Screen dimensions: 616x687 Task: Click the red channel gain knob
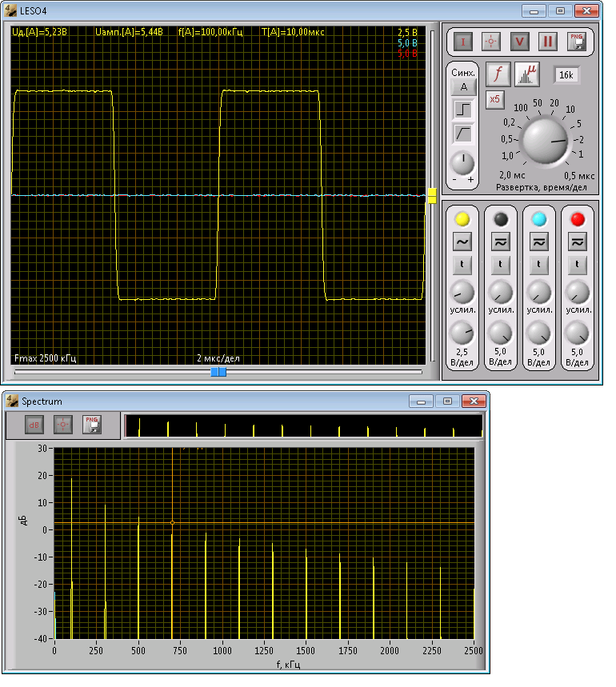578,293
